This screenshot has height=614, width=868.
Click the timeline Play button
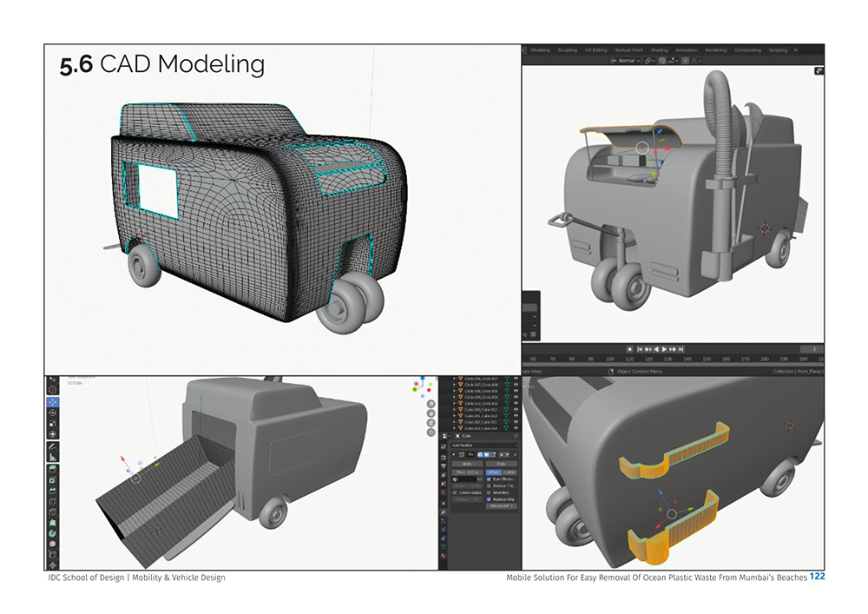pos(664,349)
